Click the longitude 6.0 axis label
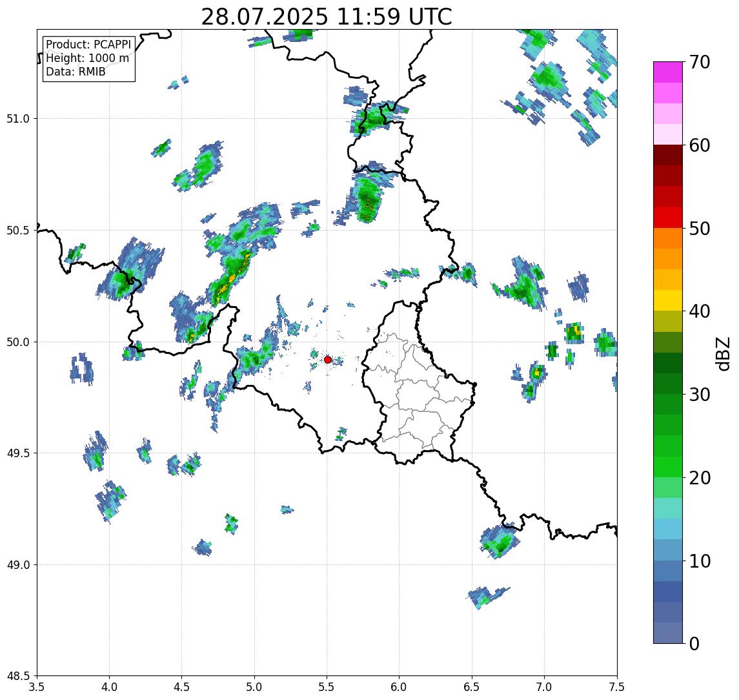The width and height of the screenshot is (739, 700). [x=400, y=686]
